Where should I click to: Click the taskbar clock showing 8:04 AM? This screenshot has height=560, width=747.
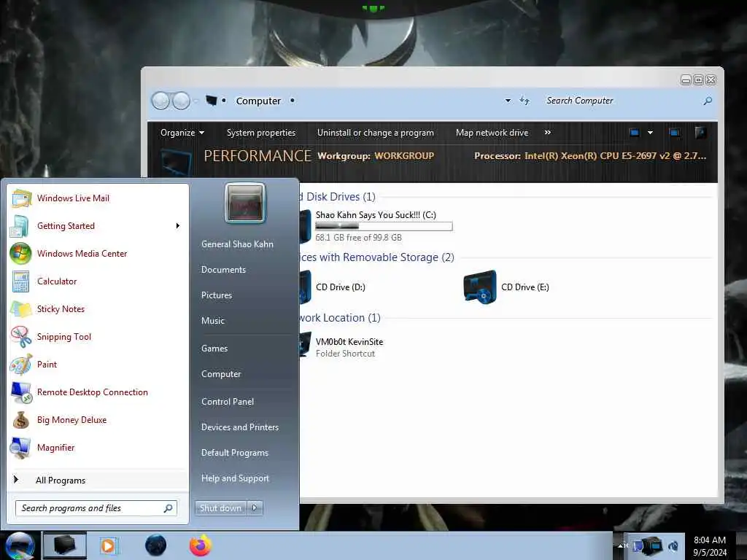pos(710,546)
